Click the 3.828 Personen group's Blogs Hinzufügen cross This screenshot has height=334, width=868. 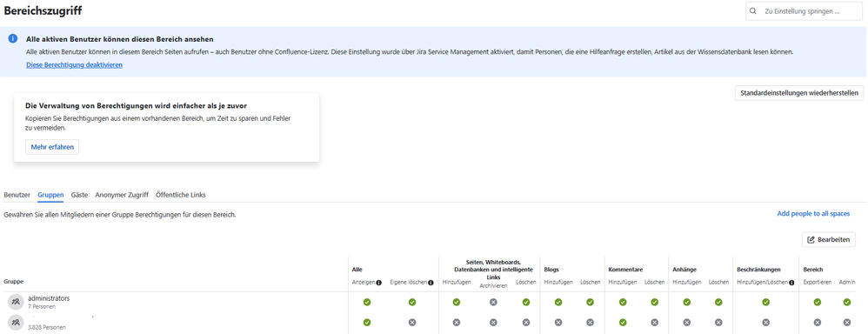click(x=558, y=322)
